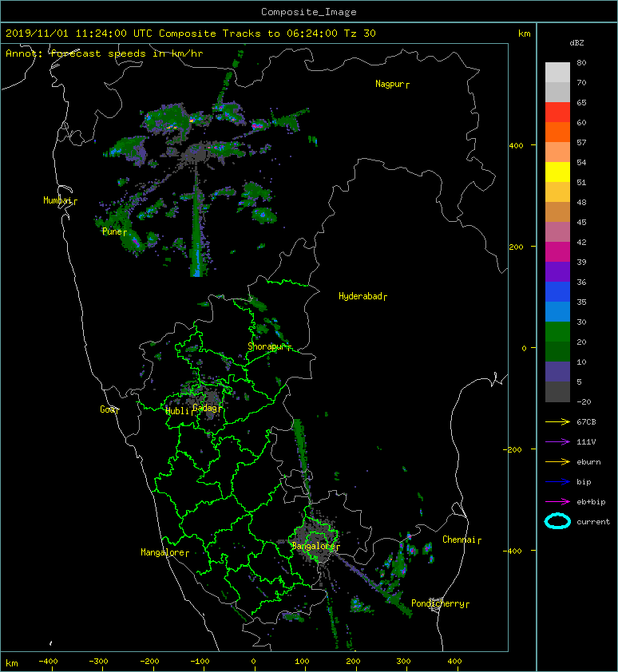The width and height of the screenshot is (618, 672).
Task: Click the Composite_Image title text
Action: point(309,12)
